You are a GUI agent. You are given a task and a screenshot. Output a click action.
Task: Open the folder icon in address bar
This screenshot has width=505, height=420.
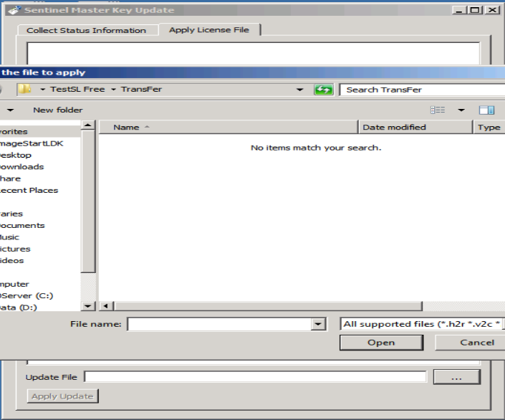point(24,89)
